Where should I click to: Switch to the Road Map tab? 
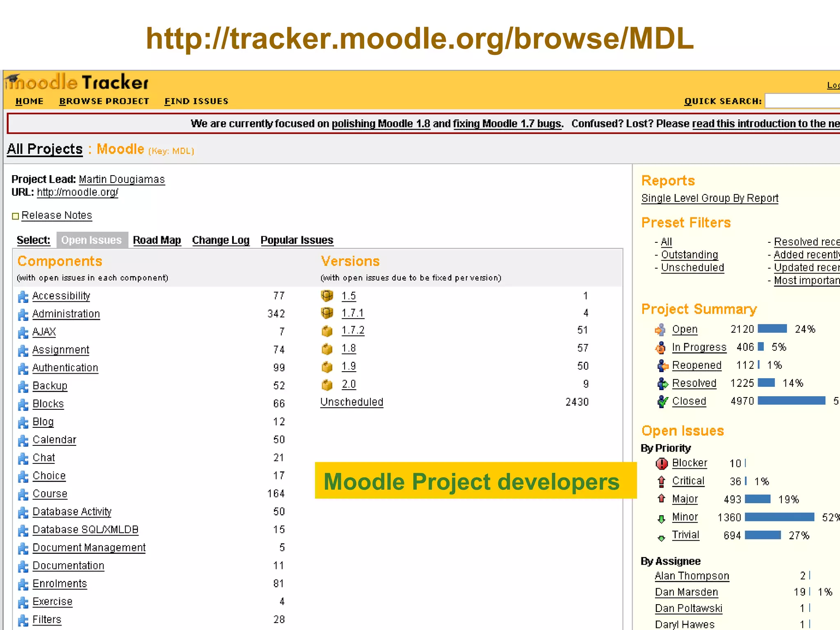pyautogui.click(x=157, y=240)
